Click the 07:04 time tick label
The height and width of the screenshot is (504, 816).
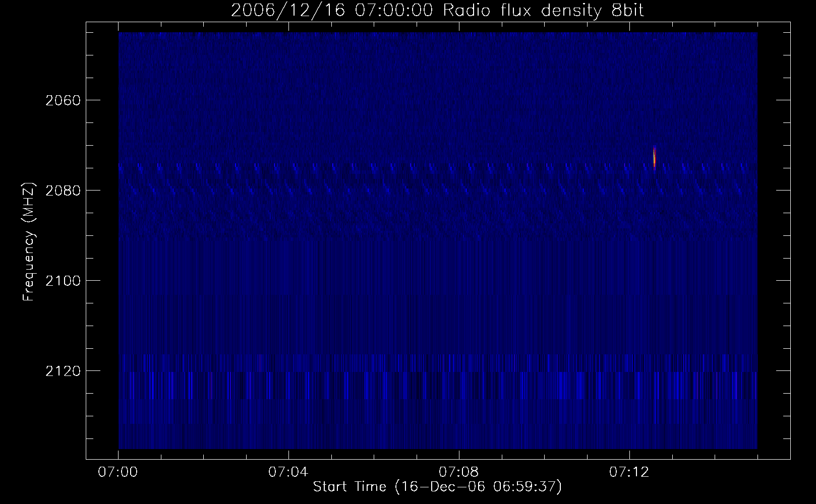tap(288, 472)
